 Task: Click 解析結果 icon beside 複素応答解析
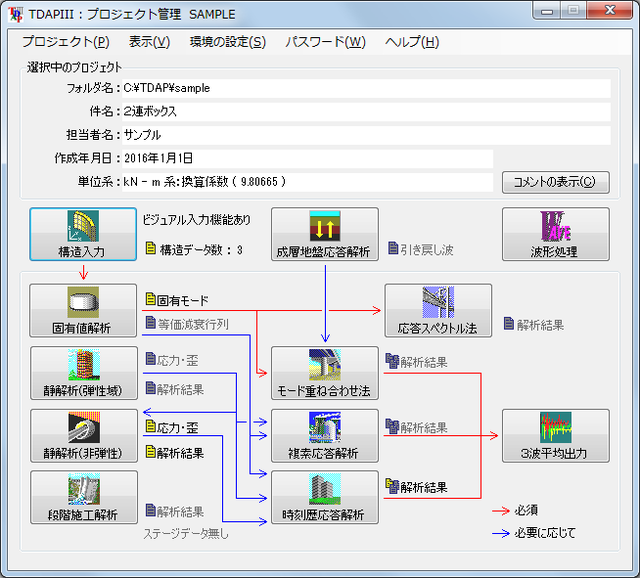tap(392, 427)
